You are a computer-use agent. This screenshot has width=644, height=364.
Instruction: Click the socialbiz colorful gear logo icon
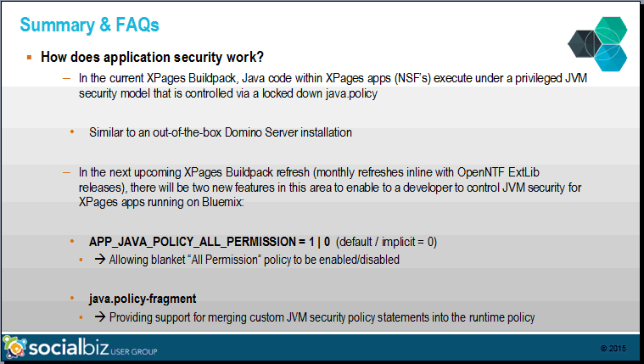[x=14, y=348]
